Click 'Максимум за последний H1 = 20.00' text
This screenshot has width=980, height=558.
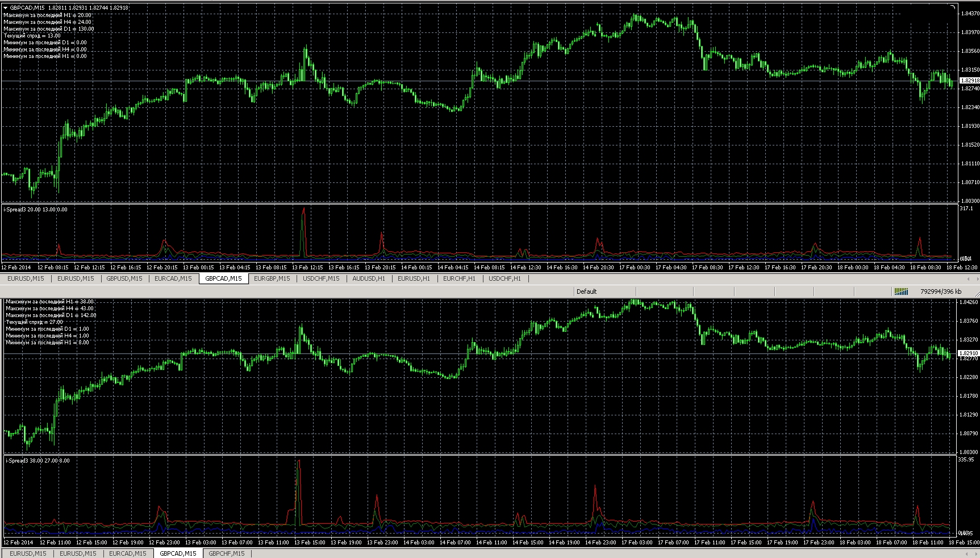47,15
